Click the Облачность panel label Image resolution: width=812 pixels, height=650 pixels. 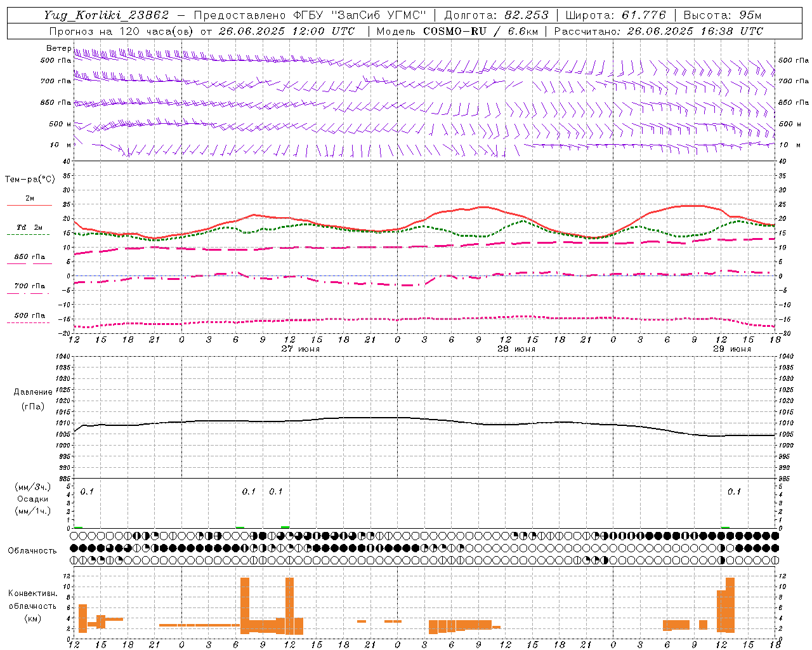(x=32, y=551)
